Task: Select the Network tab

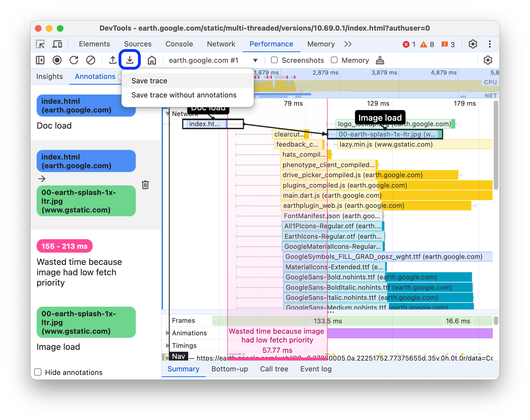Action: (x=222, y=44)
